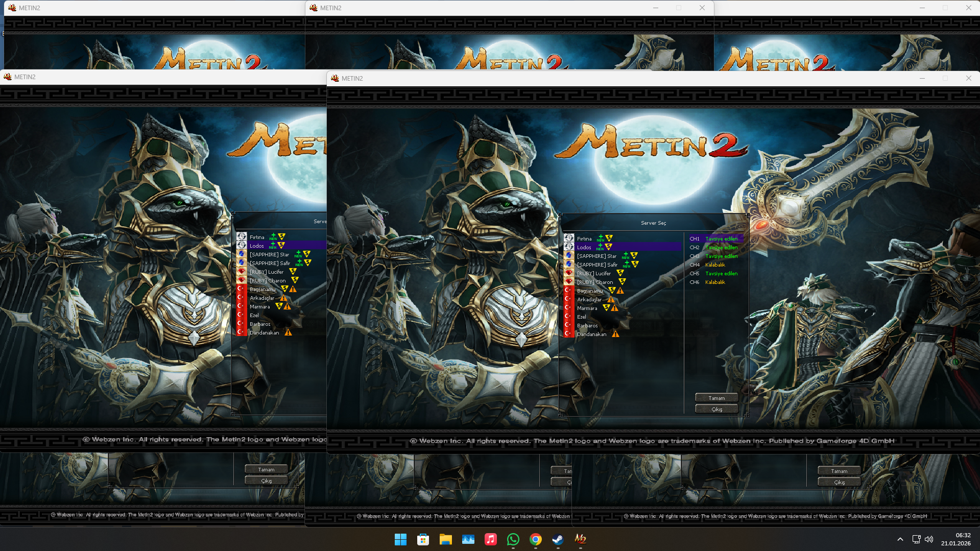Click Tamam in the bottom-right background Metin2 window
Viewport: 980px width, 551px height.
pyautogui.click(x=839, y=471)
